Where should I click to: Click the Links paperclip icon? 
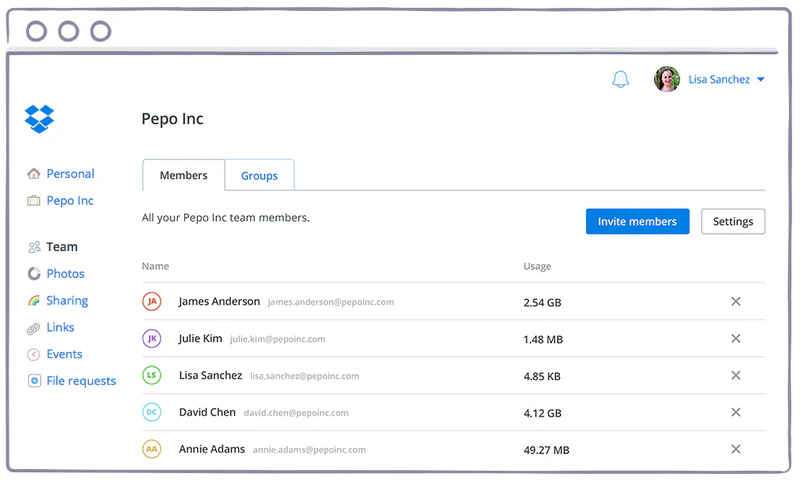click(x=34, y=328)
